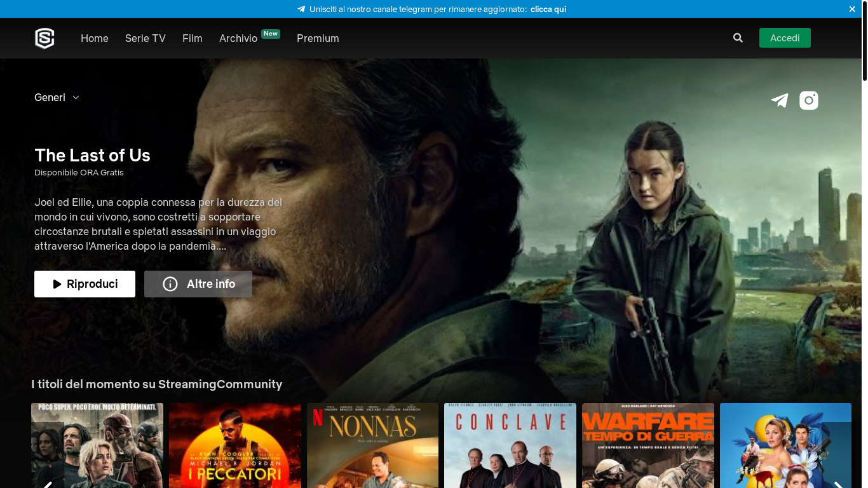Image resolution: width=868 pixels, height=488 pixels.
Task: Show the previous titles in the carousel
Action: tap(48, 455)
